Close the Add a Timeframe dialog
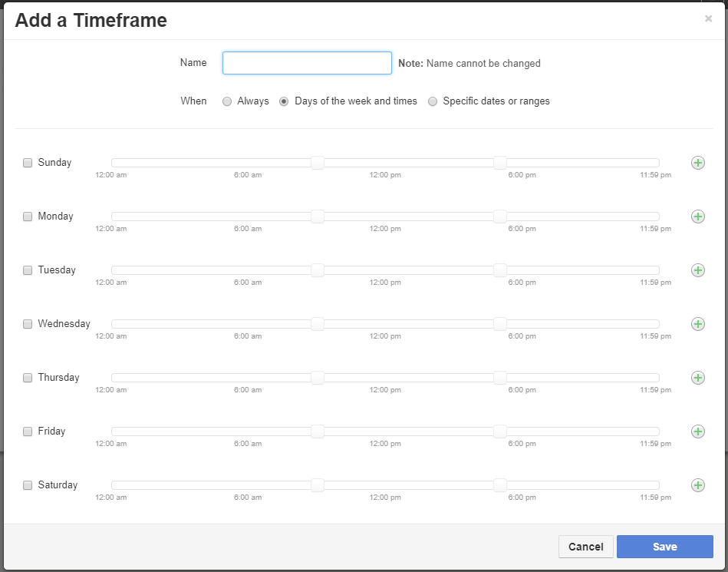 (708, 19)
